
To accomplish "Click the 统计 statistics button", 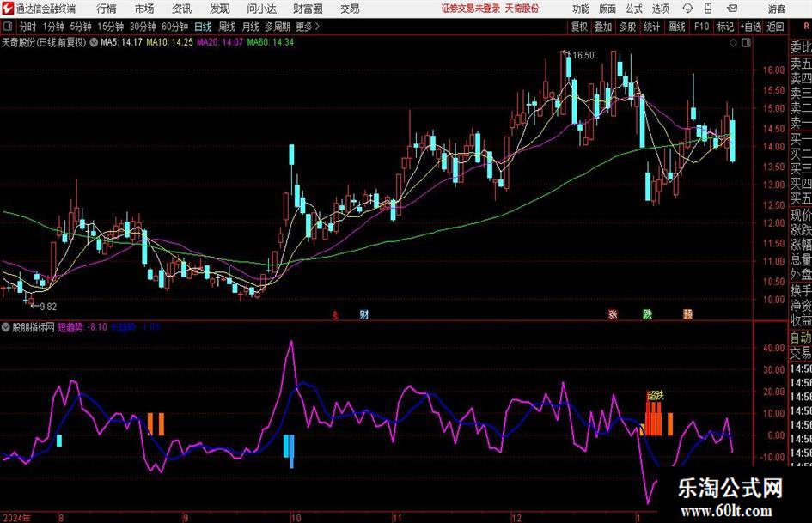I will [x=652, y=27].
